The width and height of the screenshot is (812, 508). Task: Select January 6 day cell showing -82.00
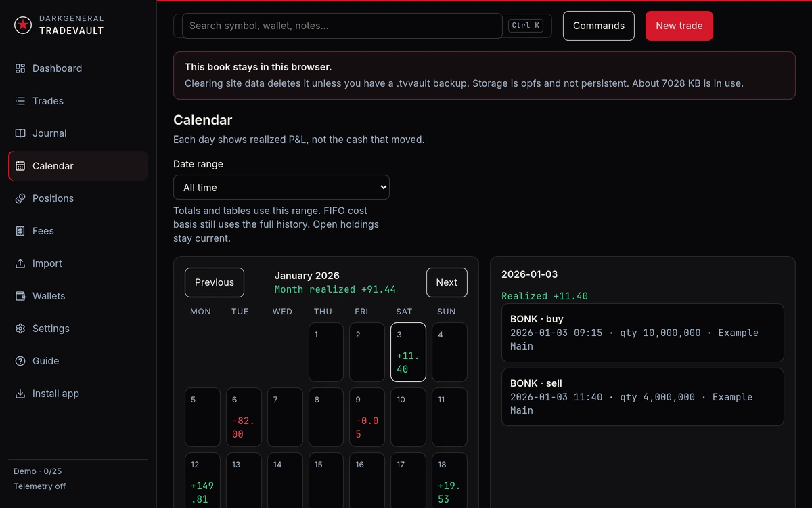(244, 417)
